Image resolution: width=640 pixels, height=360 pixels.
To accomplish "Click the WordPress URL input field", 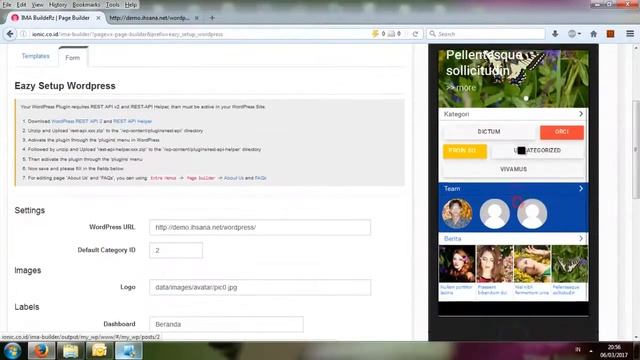I will pos(260,227).
